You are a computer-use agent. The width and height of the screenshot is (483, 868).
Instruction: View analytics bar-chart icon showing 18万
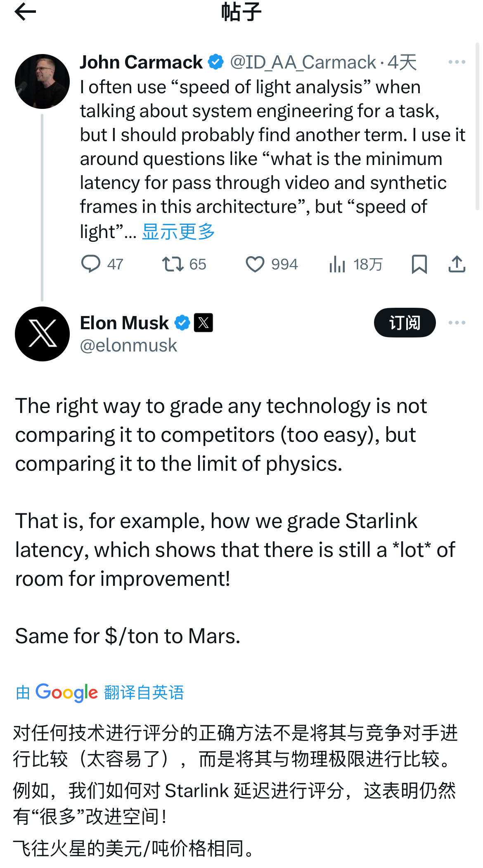click(x=356, y=264)
